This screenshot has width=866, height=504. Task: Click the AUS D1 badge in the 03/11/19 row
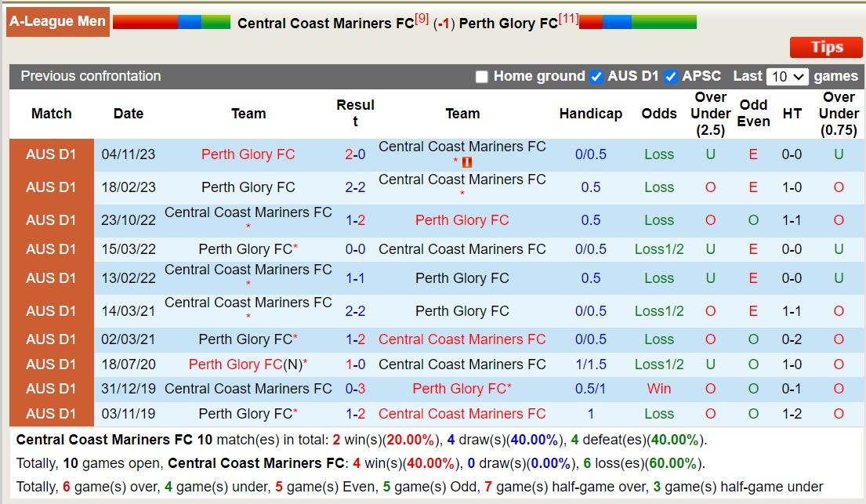51,414
